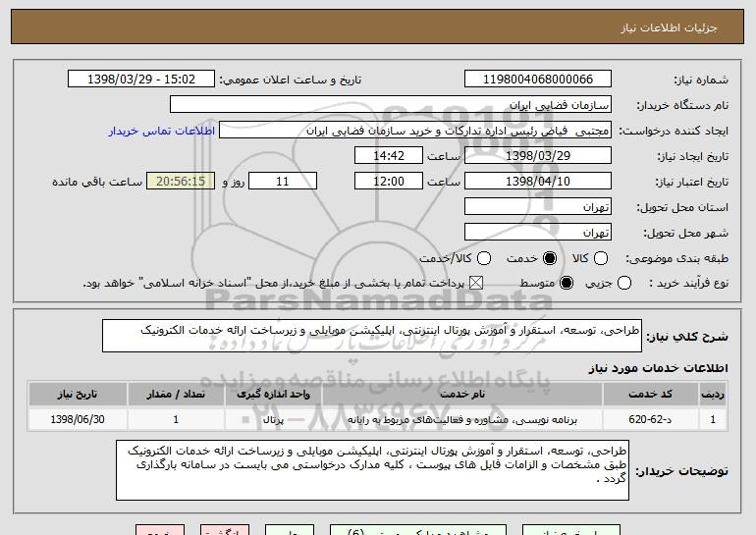Click the ردیف column header

point(713,395)
